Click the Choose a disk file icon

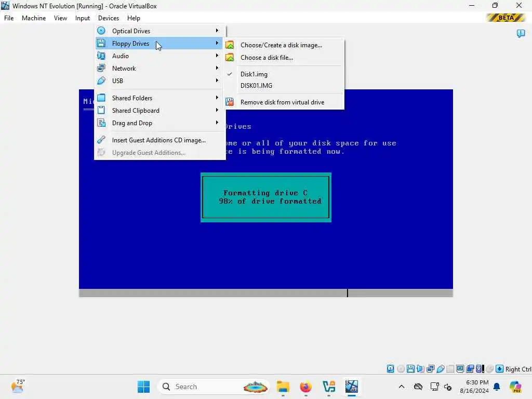230,57
